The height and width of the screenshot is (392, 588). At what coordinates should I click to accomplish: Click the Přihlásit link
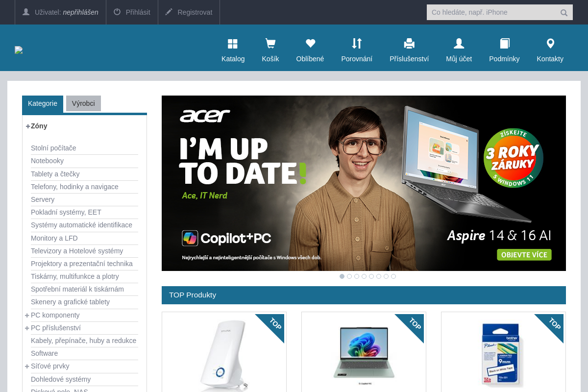pyautogui.click(x=138, y=12)
